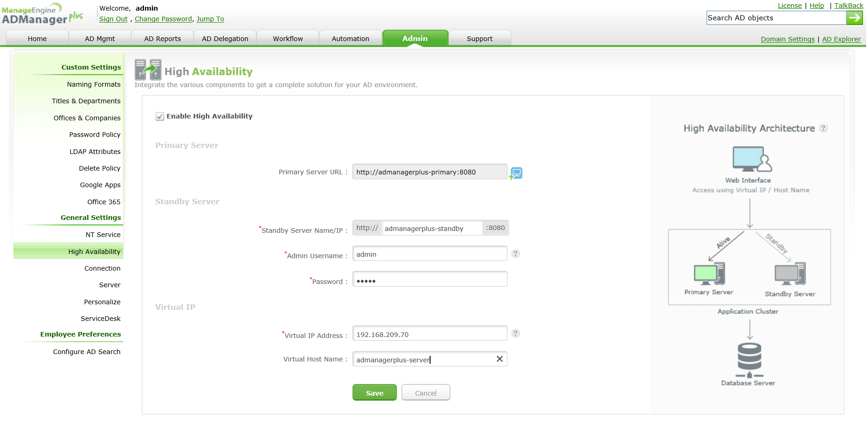
Task: Expand the General Settings section
Action: pyautogui.click(x=90, y=217)
